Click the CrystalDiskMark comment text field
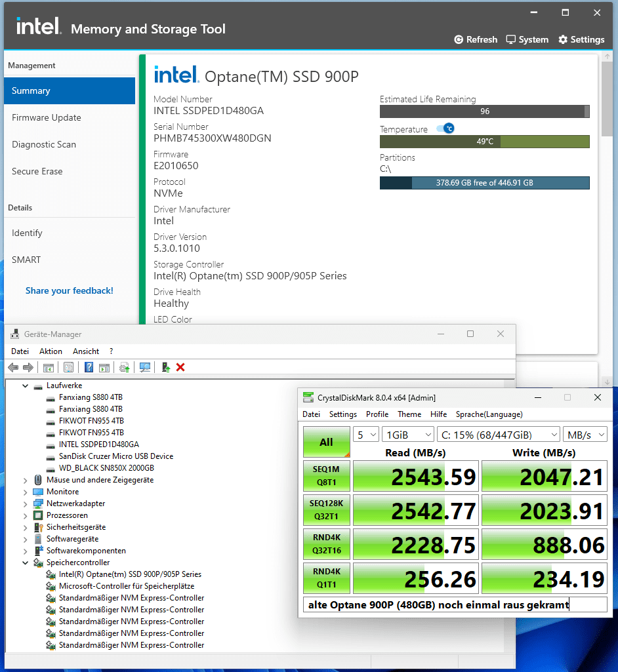This screenshot has width=618, height=672. (x=455, y=604)
